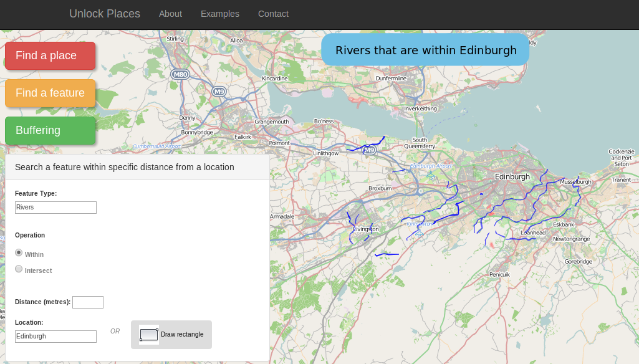Viewport: 639px width, 364px height.
Task: Open the About page in navbar
Action: coord(170,14)
